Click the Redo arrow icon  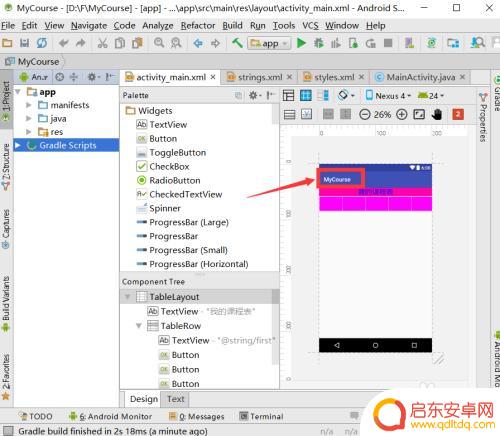[81, 43]
